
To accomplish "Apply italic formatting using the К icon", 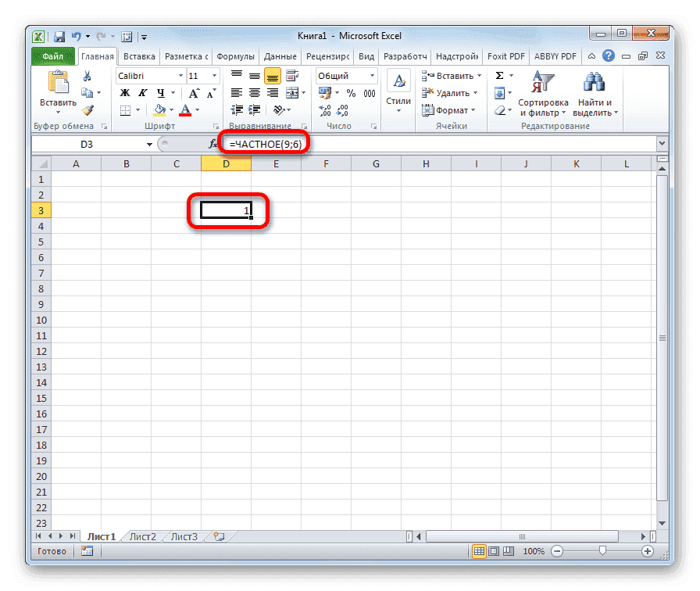I will (x=145, y=92).
